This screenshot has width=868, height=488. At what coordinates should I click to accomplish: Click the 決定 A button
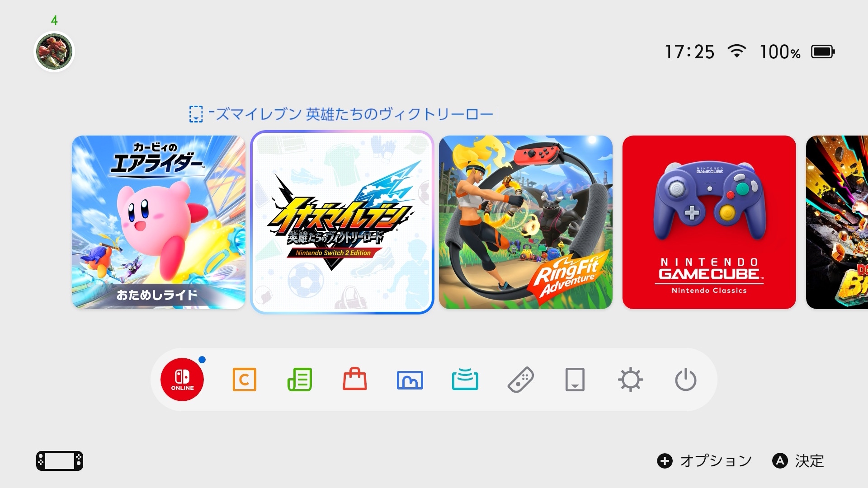pos(780,461)
